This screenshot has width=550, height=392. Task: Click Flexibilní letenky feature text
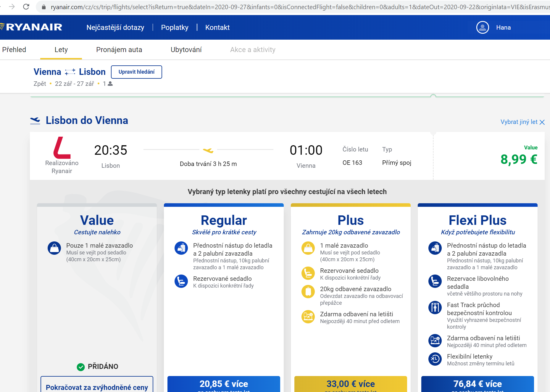[470, 356]
